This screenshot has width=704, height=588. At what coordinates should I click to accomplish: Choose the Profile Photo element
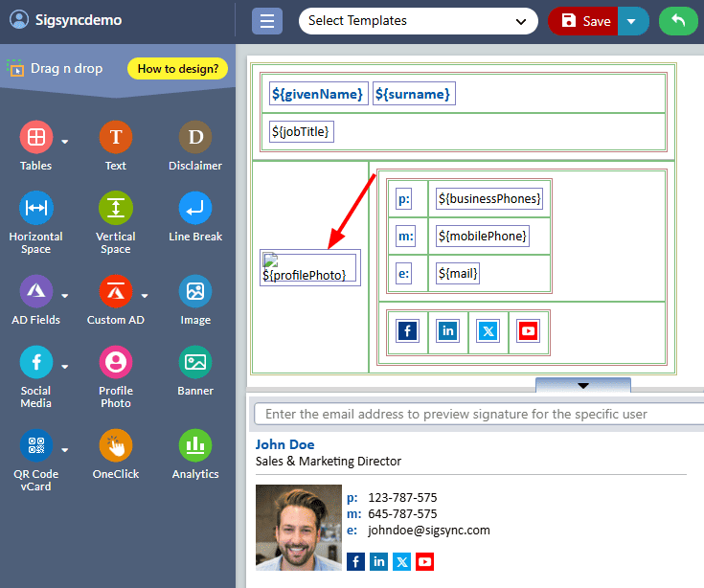[115, 362]
